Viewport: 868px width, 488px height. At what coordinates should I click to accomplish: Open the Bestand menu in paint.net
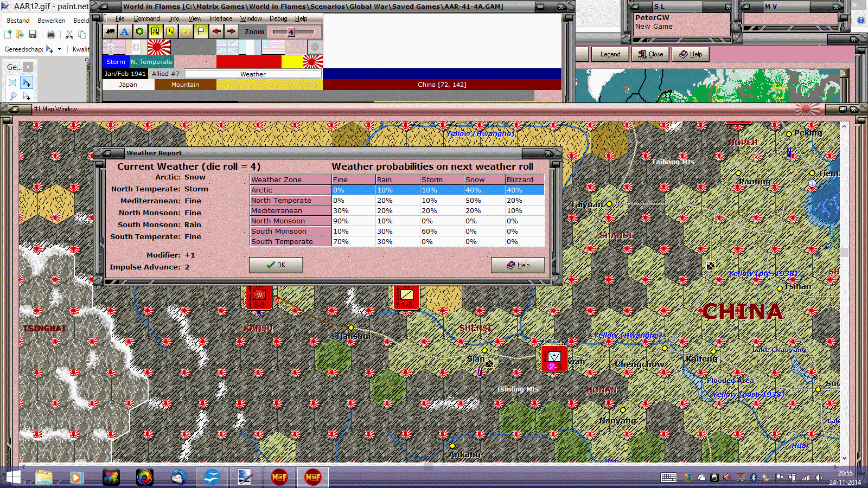click(18, 21)
